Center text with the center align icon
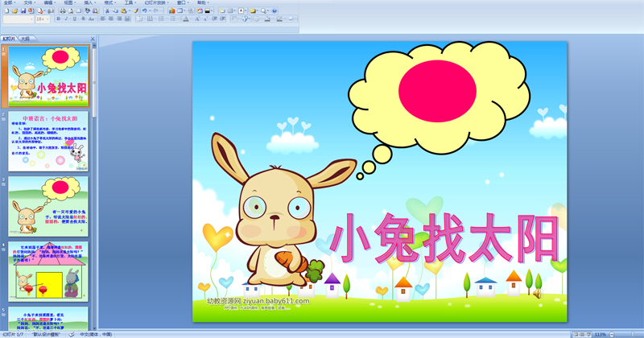 pyautogui.click(x=111, y=19)
